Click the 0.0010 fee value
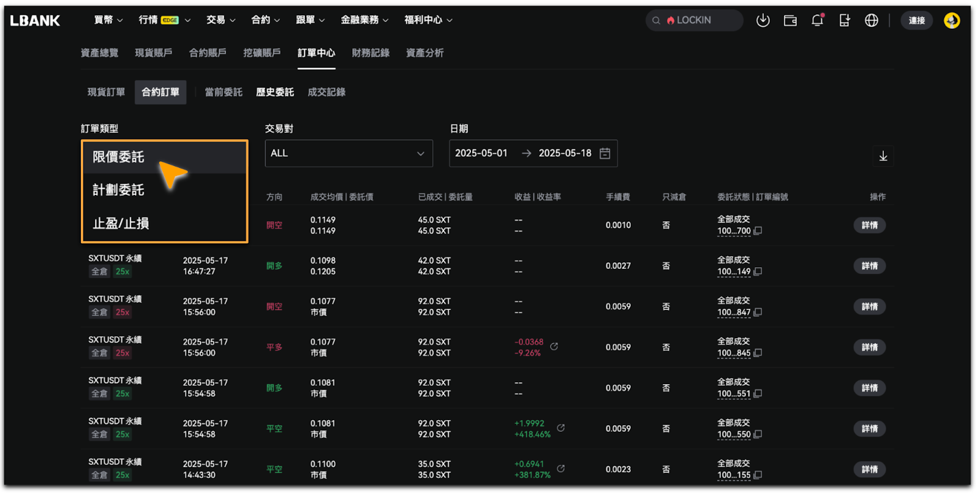The image size is (980, 495). (618, 225)
